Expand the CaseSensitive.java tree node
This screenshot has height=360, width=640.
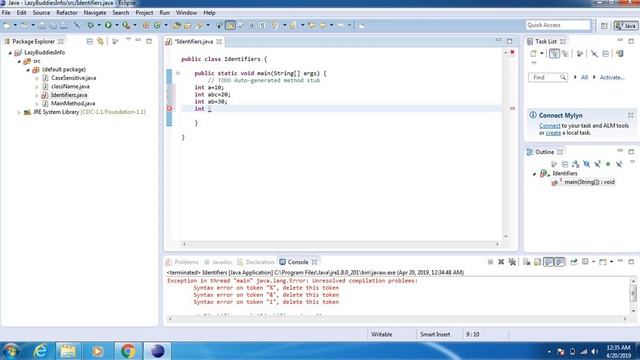click(37, 78)
